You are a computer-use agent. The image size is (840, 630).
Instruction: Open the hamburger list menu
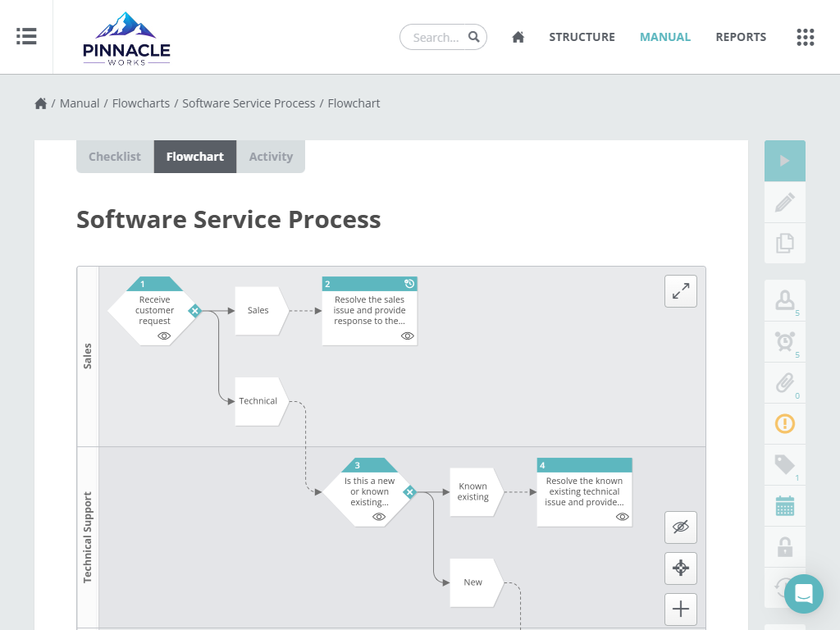[26, 36]
